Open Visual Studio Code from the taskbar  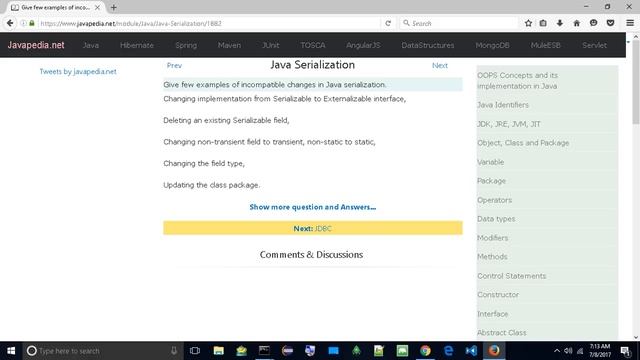pos(471,351)
